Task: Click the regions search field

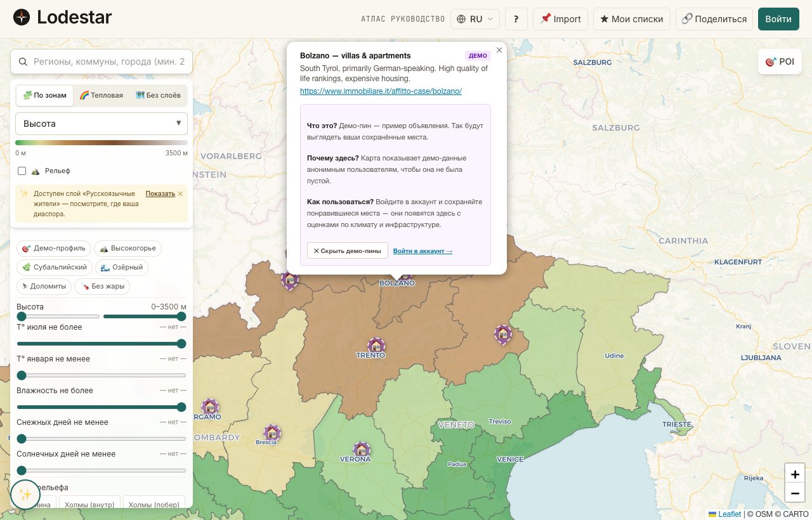Action: 101,62
